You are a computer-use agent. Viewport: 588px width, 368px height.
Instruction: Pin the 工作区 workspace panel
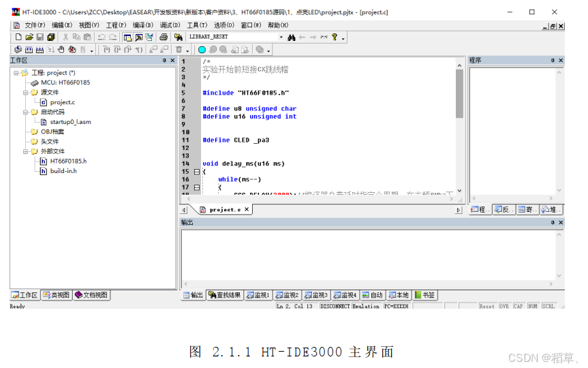click(164, 61)
